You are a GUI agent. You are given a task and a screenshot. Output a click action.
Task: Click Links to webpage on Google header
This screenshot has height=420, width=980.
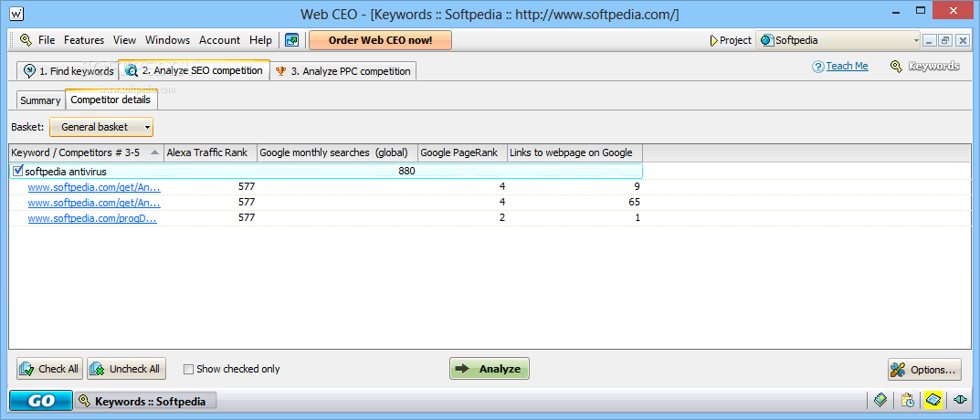[575, 152]
